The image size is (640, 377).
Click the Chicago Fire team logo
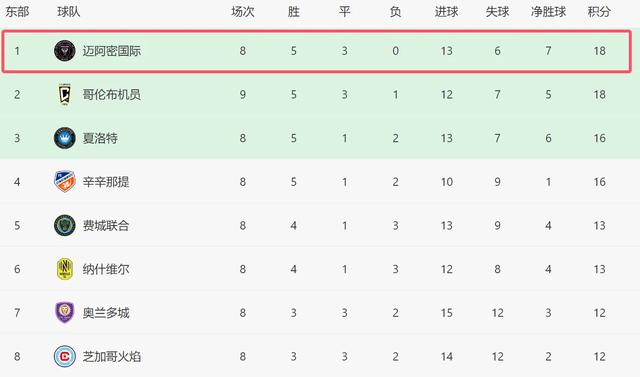(x=64, y=356)
